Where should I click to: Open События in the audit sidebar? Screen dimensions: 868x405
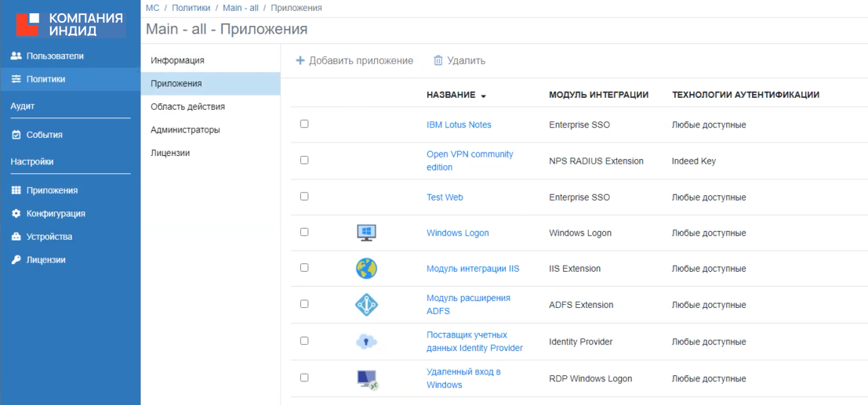44,135
